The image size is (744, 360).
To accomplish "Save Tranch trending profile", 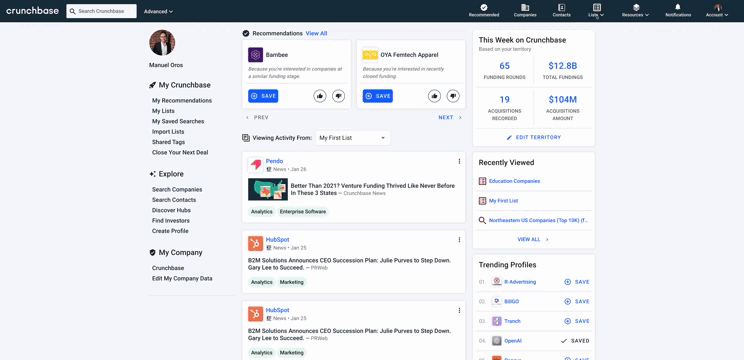I will tap(577, 321).
